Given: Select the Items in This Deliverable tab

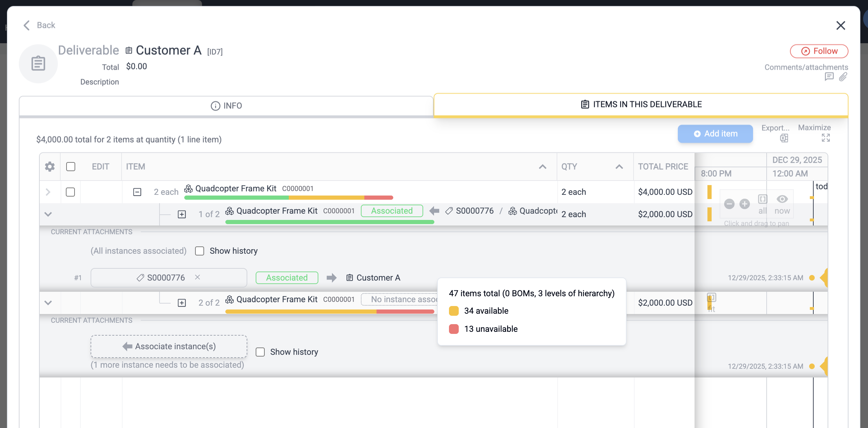Looking at the screenshot, I should coord(641,105).
